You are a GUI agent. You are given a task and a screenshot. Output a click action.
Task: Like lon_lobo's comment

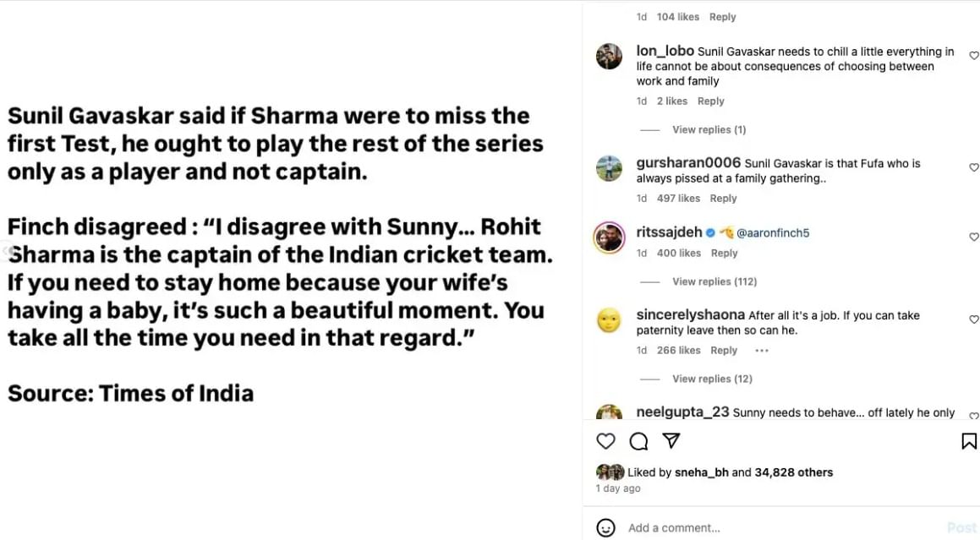(973, 56)
